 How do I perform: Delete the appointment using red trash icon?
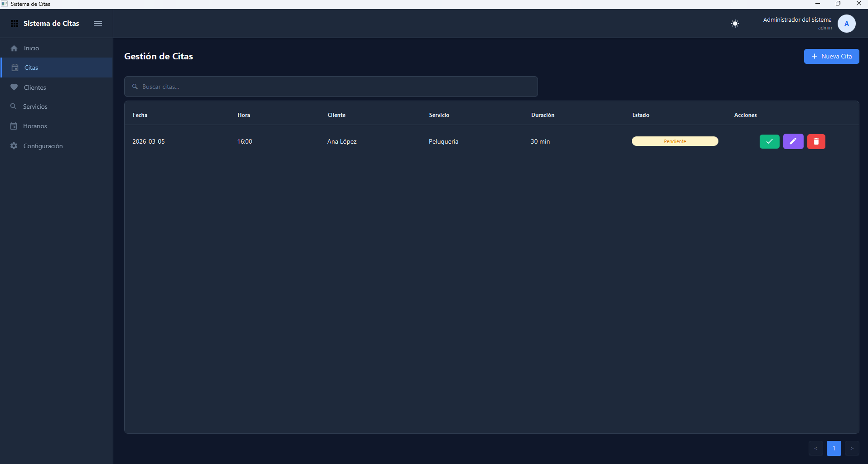816,141
